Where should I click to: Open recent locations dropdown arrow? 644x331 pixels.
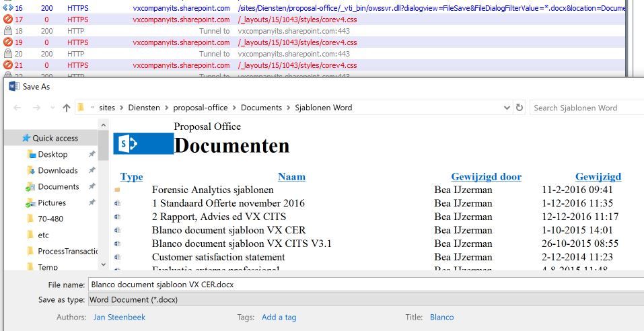(52, 108)
